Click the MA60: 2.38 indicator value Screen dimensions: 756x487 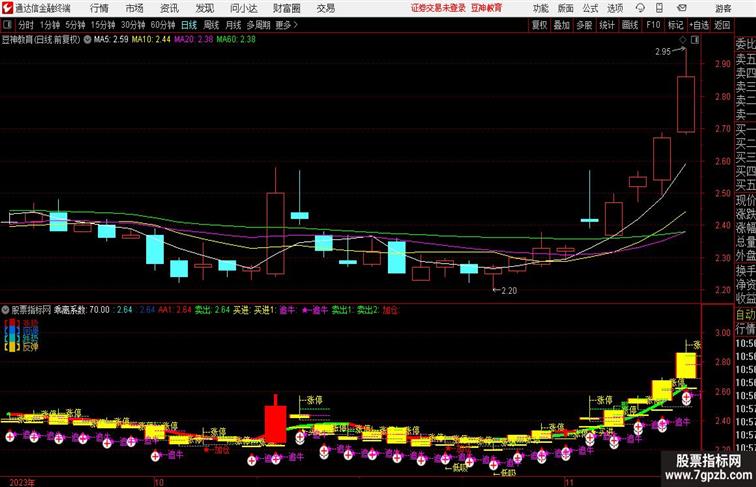pyautogui.click(x=236, y=40)
